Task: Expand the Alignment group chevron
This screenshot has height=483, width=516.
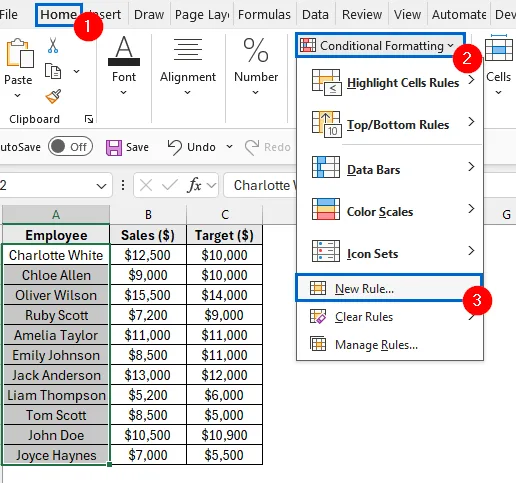Action: [x=187, y=92]
